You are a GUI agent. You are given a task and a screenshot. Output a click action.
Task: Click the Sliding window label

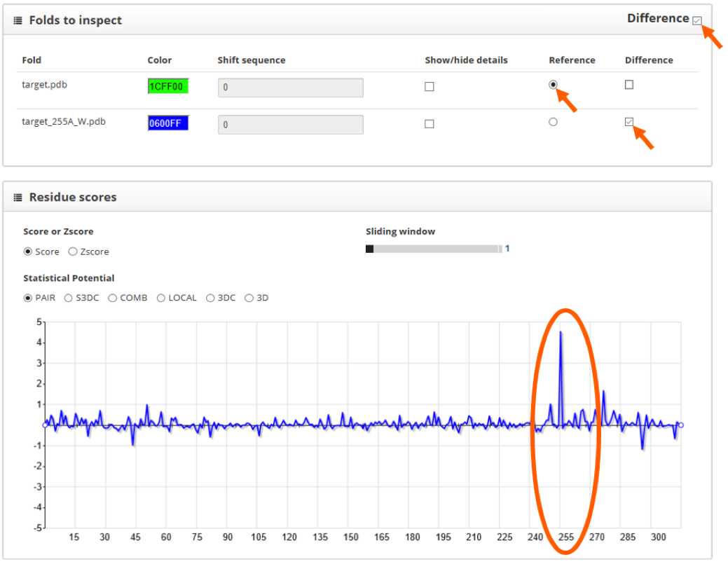[x=400, y=232]
